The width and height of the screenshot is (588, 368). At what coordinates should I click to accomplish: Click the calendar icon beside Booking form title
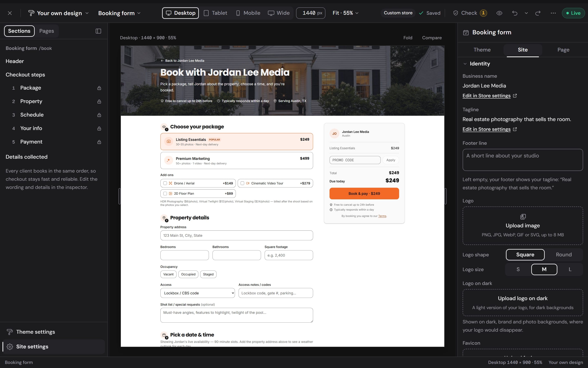(x=466, y=32)
